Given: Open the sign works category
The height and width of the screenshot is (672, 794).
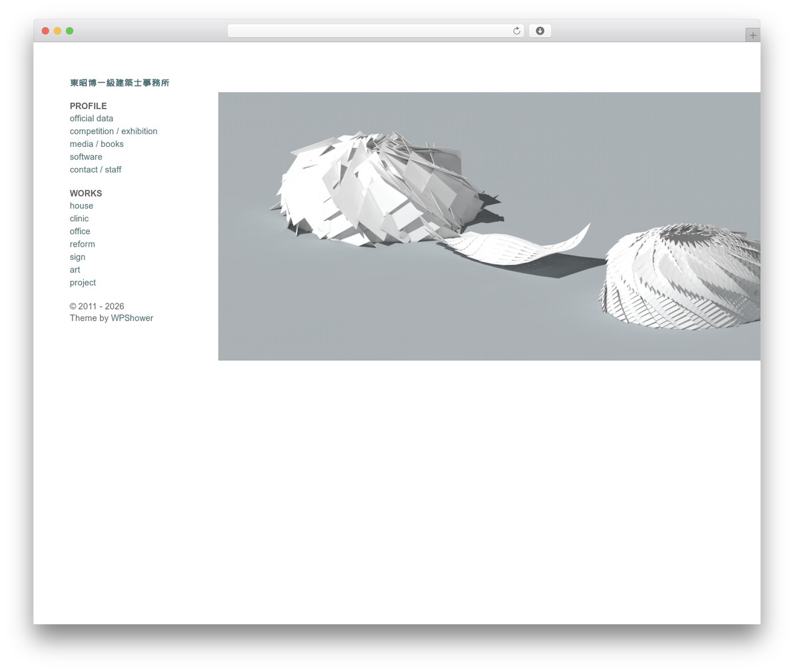Looking at the screenshot, I should (78, 257).
